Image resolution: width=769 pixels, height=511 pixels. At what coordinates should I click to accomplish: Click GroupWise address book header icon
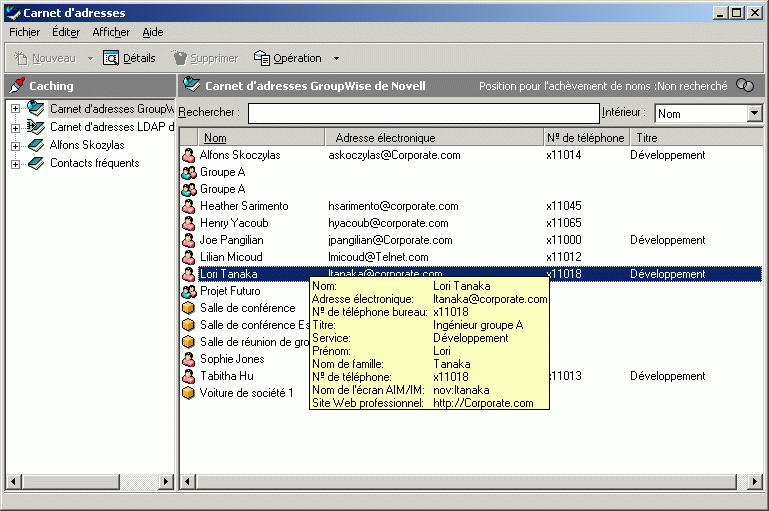192,85
